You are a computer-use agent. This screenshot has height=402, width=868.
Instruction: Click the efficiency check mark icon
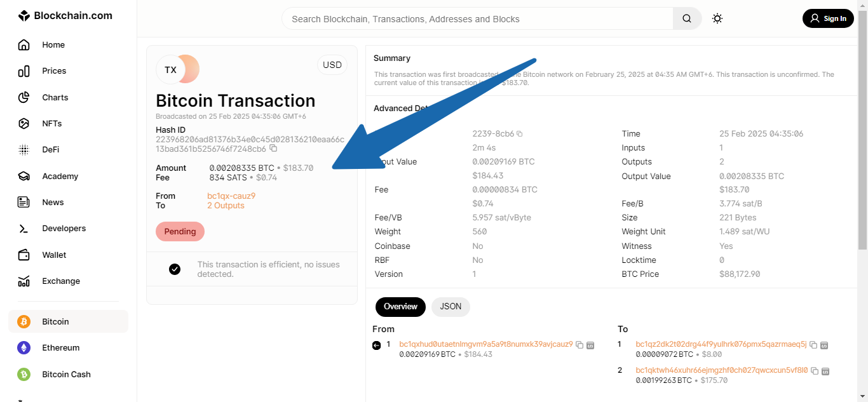(x=175, y=269)
